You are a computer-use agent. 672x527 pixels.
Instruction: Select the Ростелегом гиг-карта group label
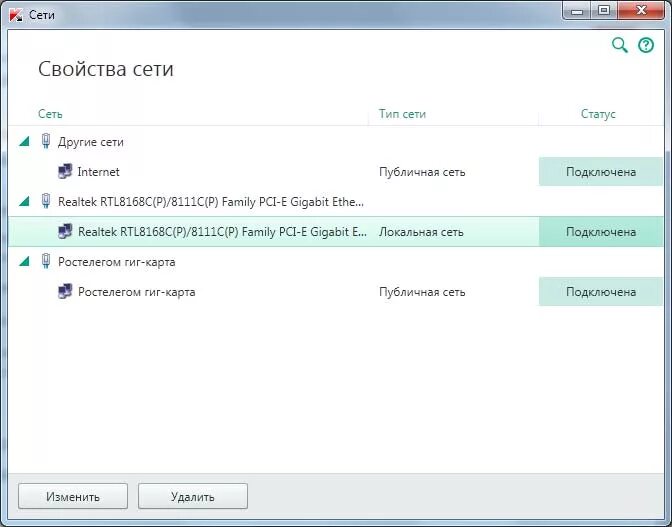click(117, 262)
